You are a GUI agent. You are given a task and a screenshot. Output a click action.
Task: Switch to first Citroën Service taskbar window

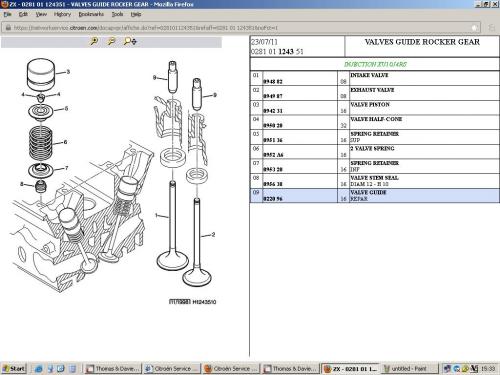[x=172, y=368]
